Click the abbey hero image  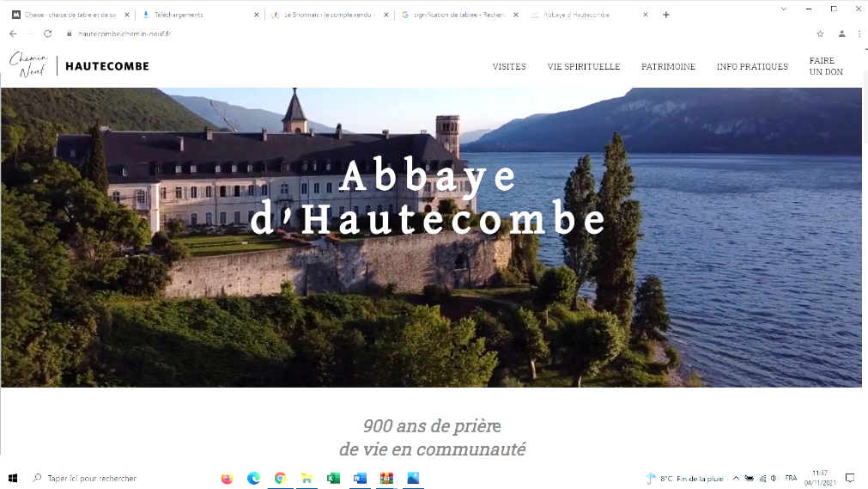tap(431, 237)
